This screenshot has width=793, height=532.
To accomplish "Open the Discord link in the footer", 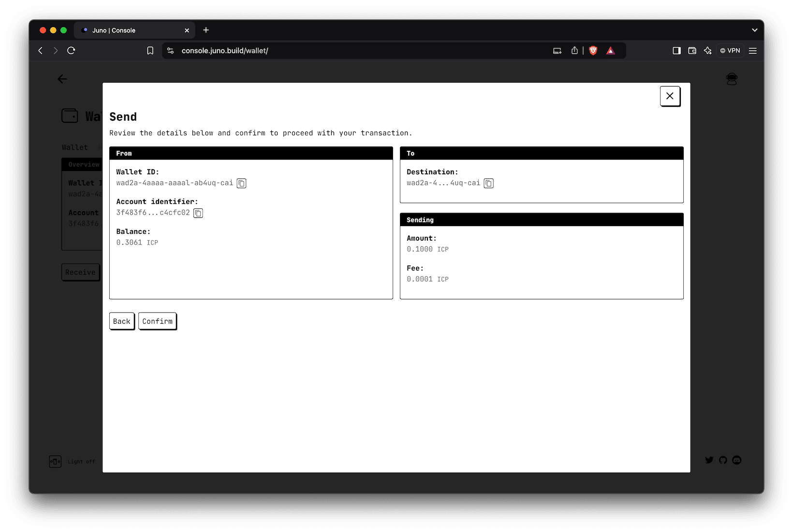I will pos(736,460).
